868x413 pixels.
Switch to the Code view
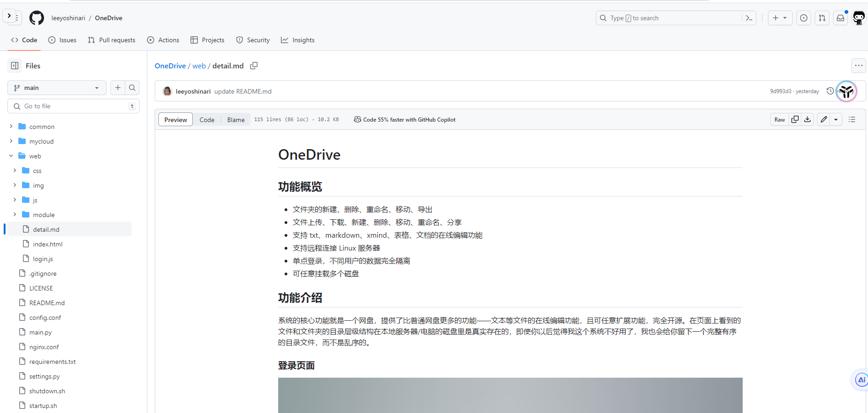click(207, 119)
